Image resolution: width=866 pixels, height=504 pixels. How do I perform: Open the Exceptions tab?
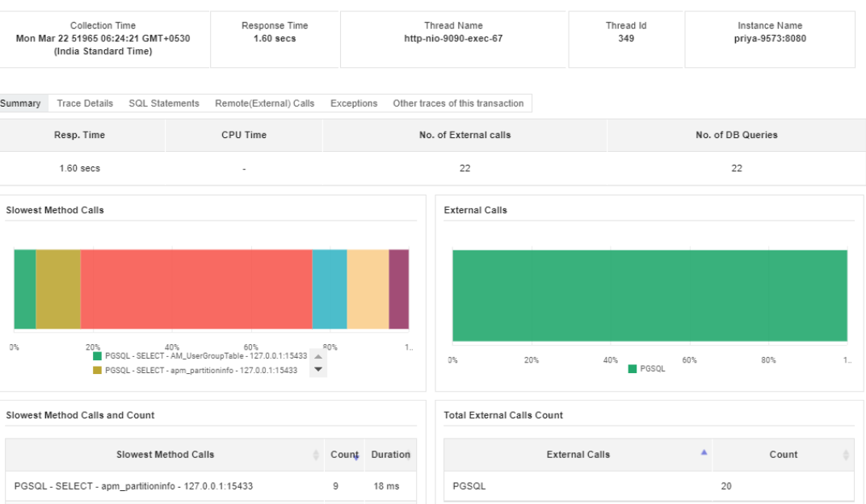[354, 103]
